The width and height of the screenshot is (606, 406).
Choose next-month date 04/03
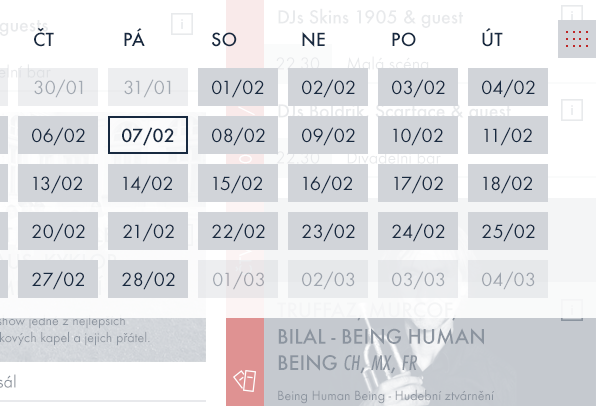(x=507, y=279)
